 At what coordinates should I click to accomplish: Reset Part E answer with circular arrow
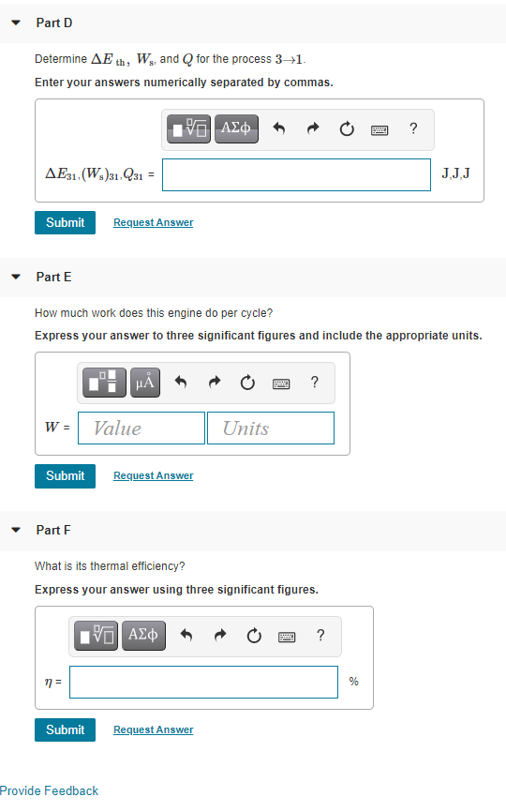point(247,383)
